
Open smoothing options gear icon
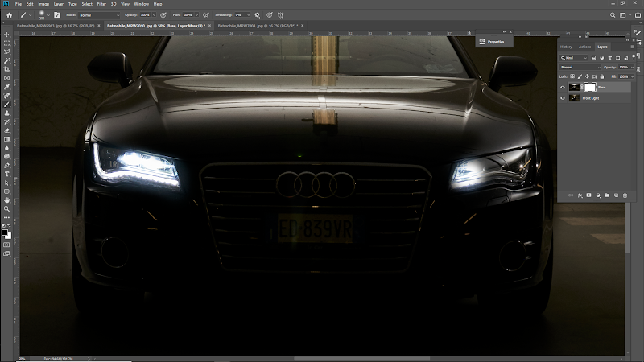pyautogui.click(x=257, y=15)
